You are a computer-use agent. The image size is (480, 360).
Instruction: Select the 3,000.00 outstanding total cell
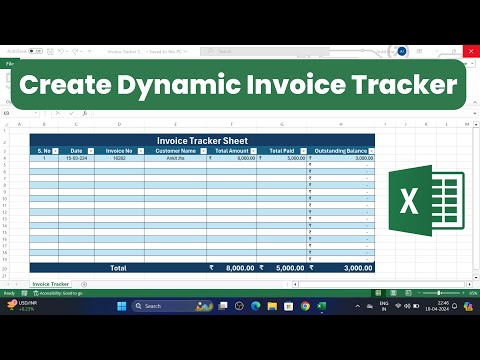tap(341, 268)
